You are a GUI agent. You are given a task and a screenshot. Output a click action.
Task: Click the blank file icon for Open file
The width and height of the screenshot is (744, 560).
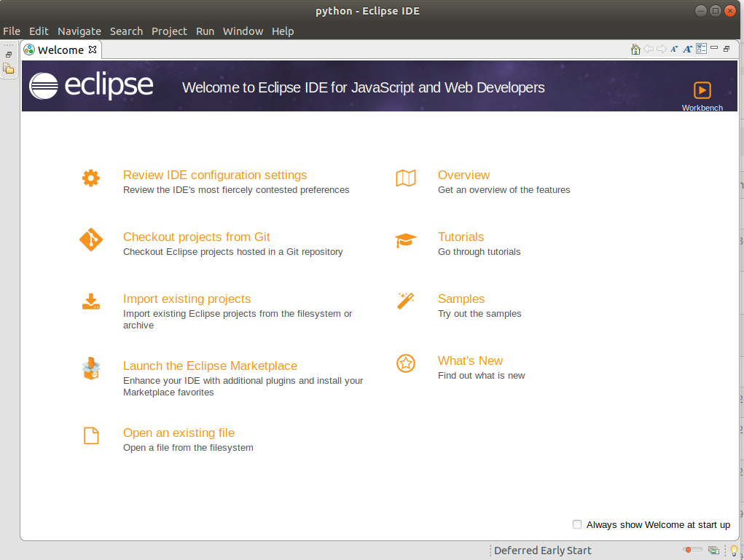point(91,435)
